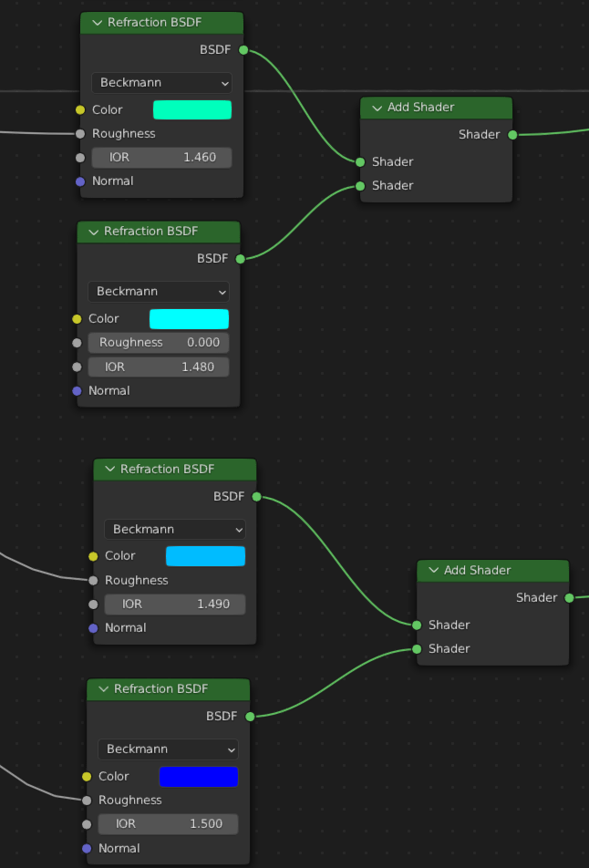Click yellow Color socket on IOR 1.460 node
Screen dimensions: 589x868
click(80, 110)
